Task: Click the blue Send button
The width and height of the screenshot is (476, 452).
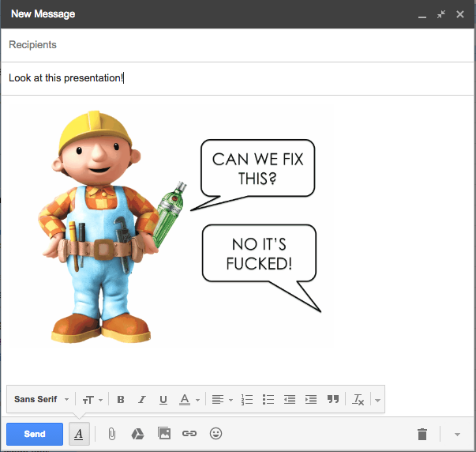Action: [x=35, y=434]
